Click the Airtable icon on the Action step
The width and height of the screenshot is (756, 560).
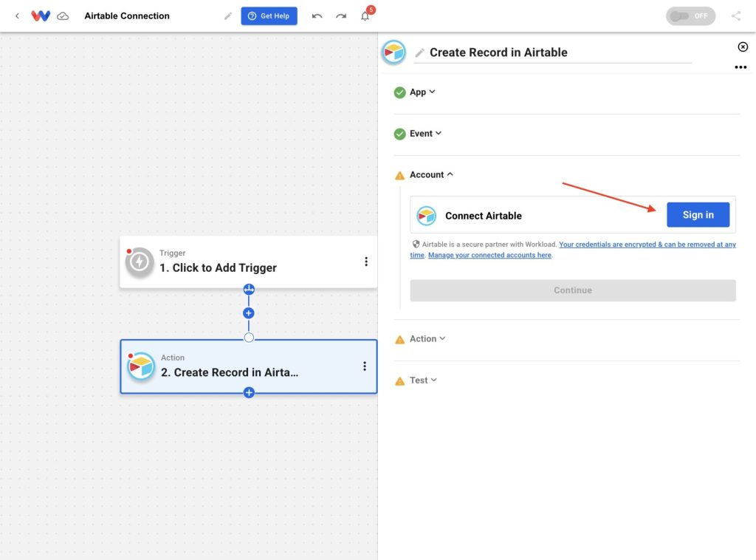(x=141, y=366)
